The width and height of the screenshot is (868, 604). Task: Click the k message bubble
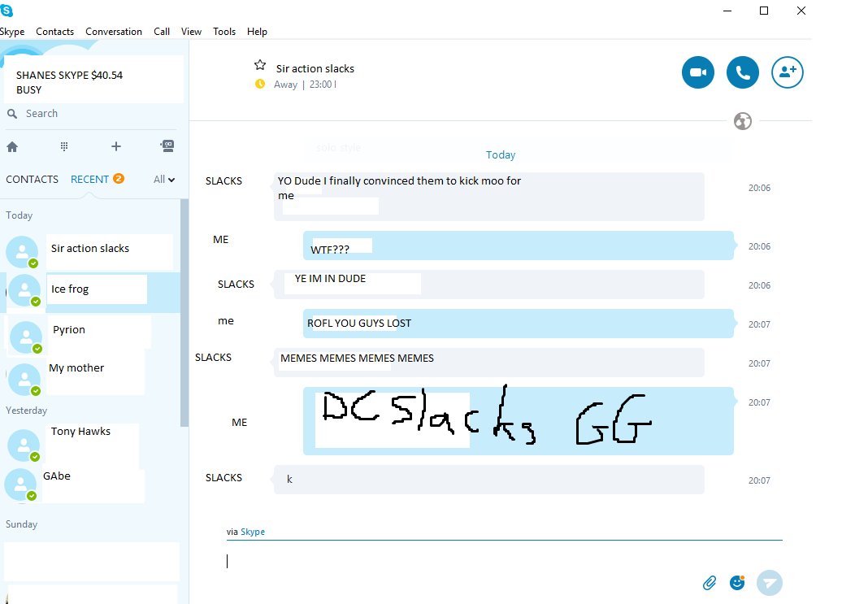(488, 480)
